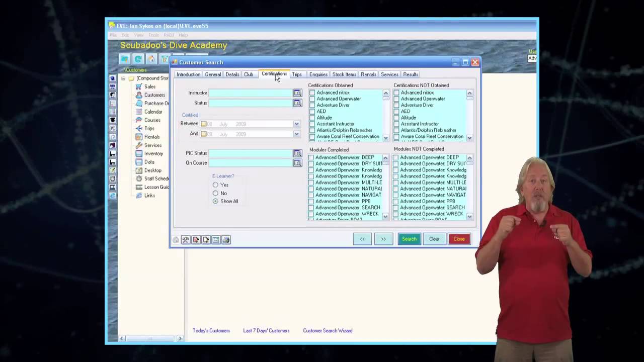Click the Trips airplane icon

pyautogui.click(x=139, y=128)
